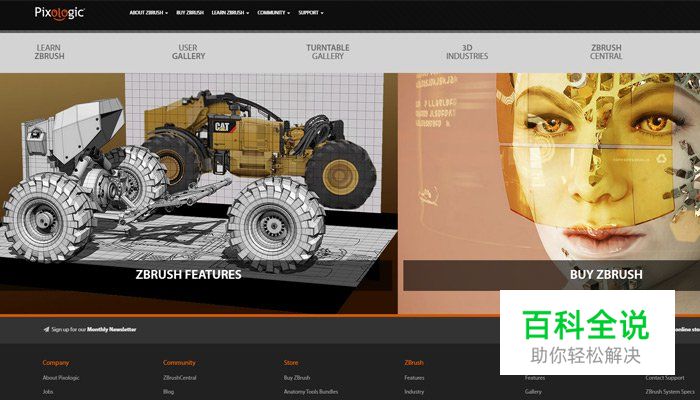Open the About ZBrush dropdown menu
700x400 pixels.
point(148,14)
